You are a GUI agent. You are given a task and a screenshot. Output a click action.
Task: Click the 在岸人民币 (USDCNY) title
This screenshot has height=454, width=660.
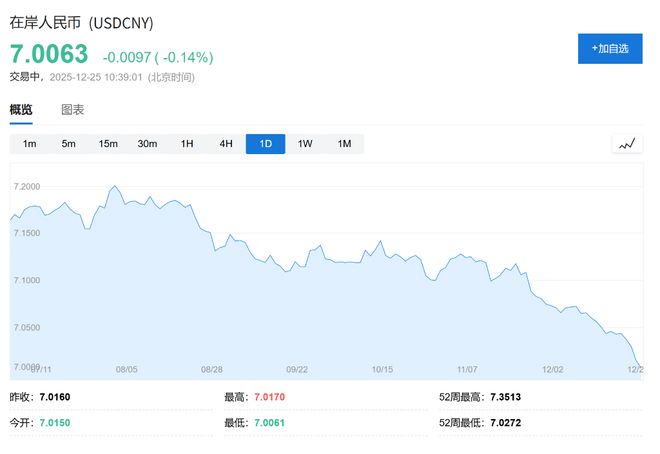(x=82, y=22)
